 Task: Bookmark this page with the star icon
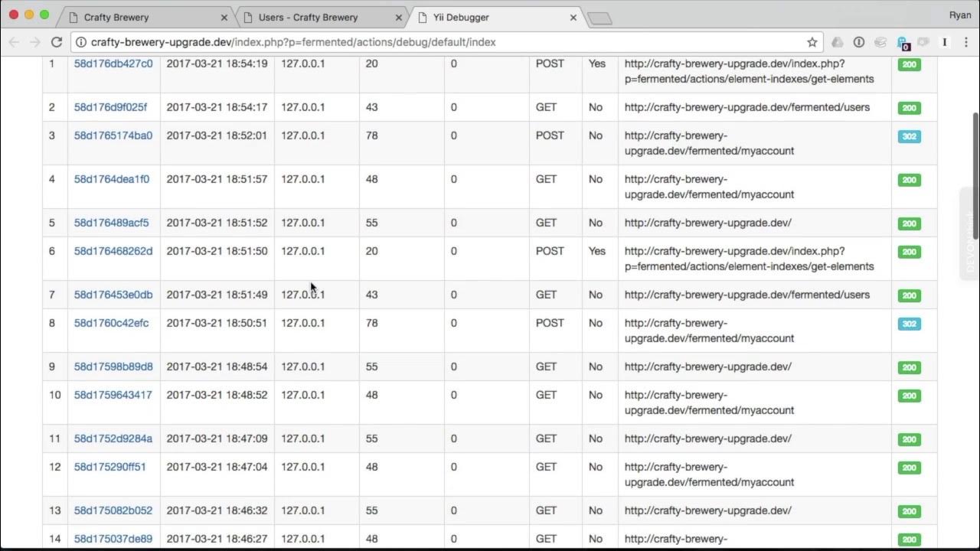coord(812,42)
